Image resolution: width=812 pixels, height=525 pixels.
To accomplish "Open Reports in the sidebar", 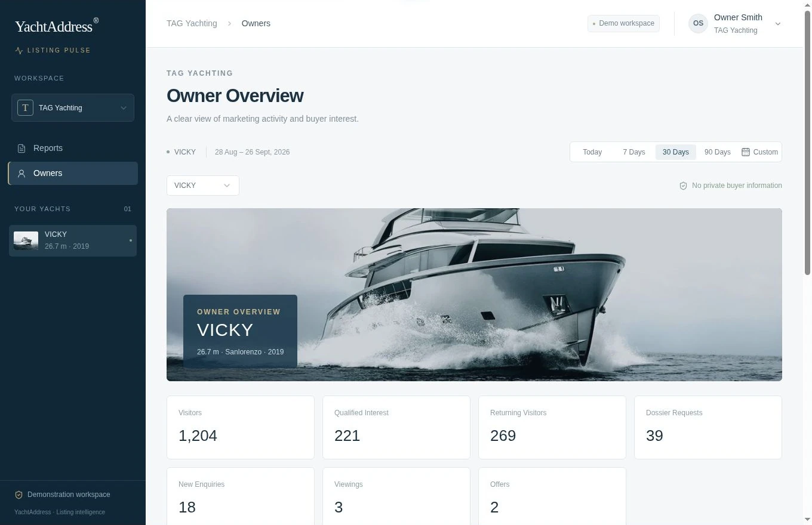I will [73, 148].
